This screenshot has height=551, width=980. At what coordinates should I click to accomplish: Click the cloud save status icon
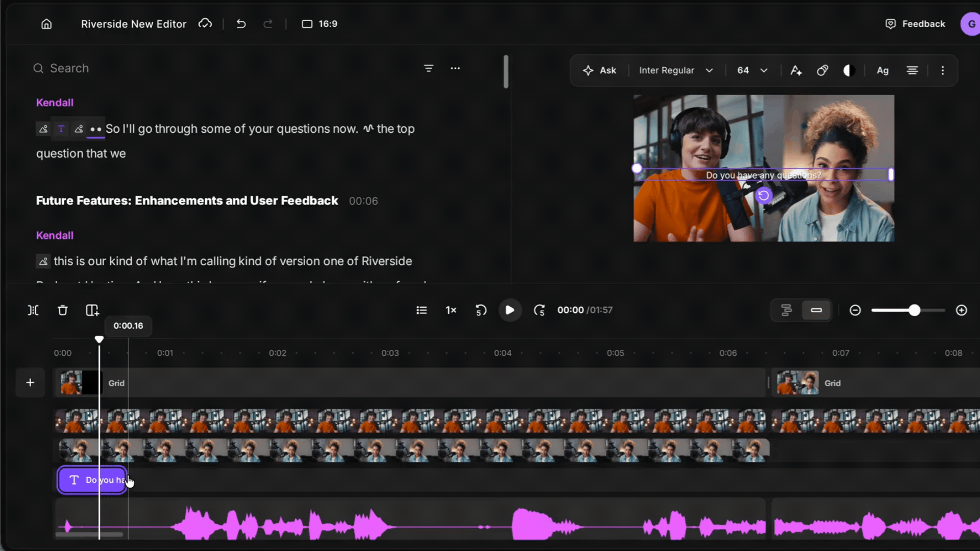[205, 23]
